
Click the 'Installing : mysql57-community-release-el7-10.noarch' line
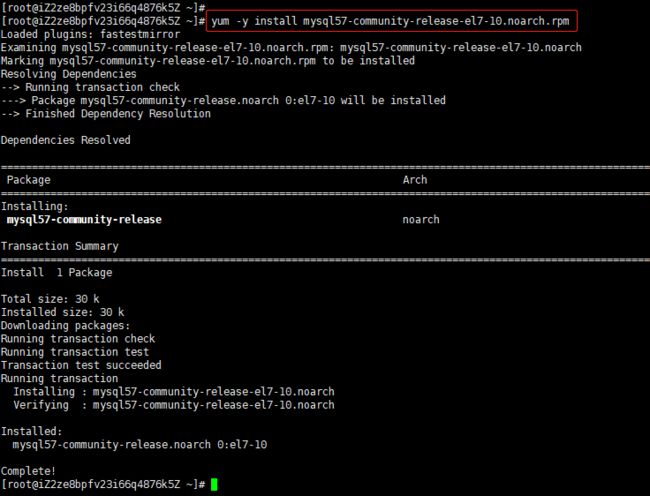(174, 392)
